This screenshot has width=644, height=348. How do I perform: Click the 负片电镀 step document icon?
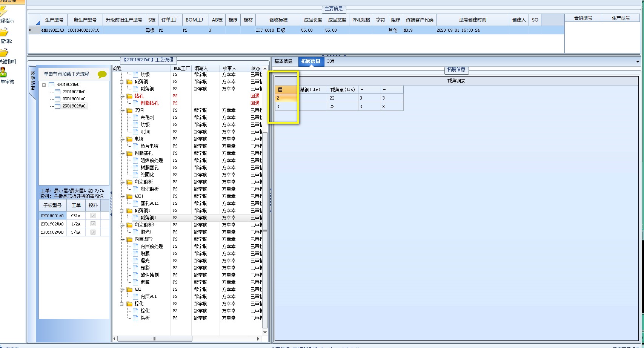(135, 146)
